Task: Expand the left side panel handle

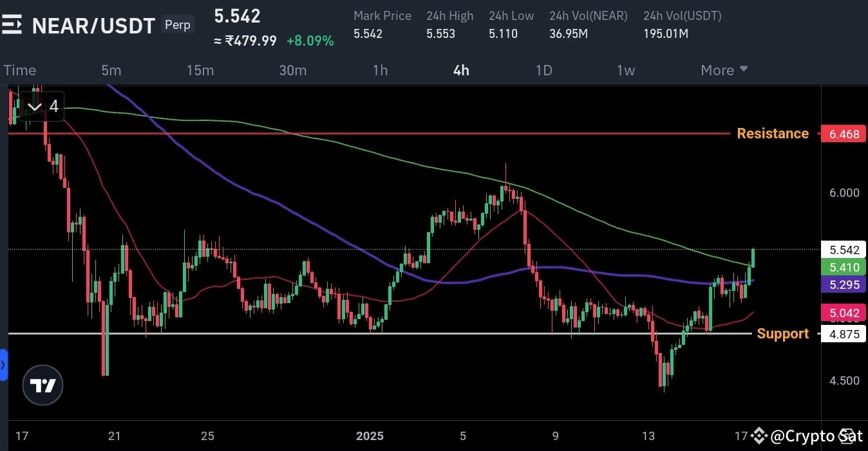Action: click(x=3, y=365)
